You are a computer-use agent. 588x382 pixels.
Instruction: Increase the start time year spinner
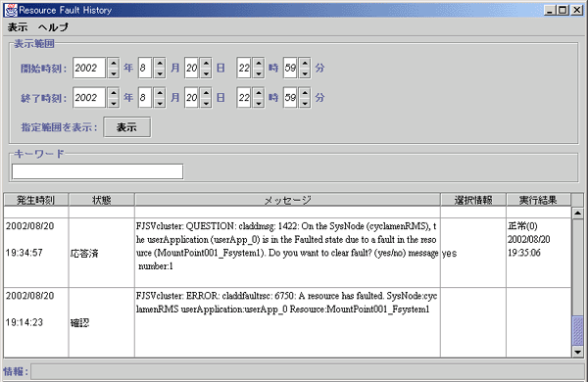point(114,63)
